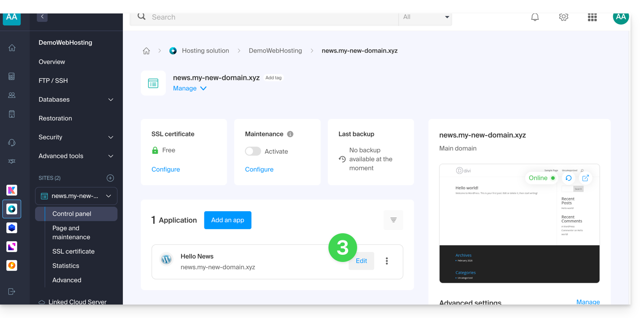The width and height of the screenshot is (644, 318).
Task: Open the settings gear icon
Action: pyautogui.click(x=563, y=17)
